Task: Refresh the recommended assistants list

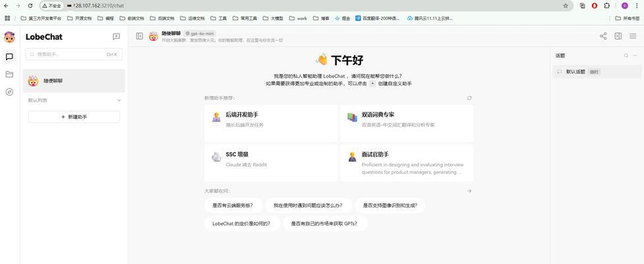Action: coord(469,98)
